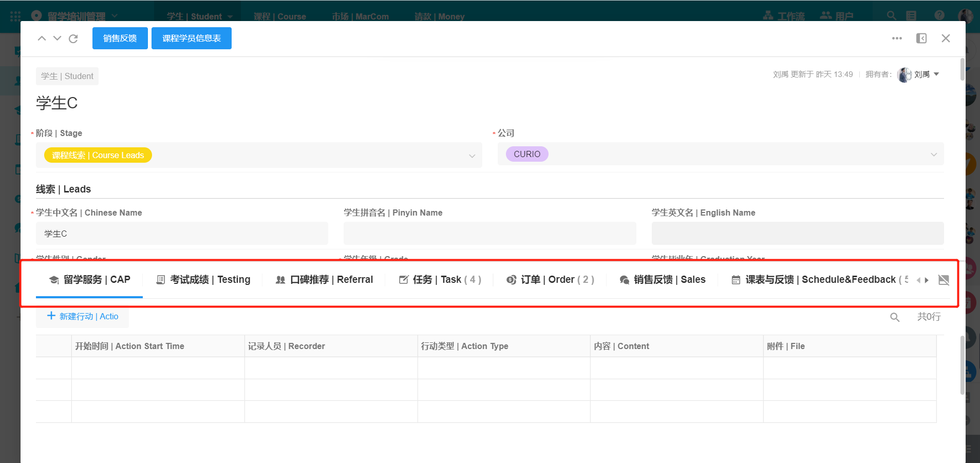Select the 销售反馈 | Sales tab

point(663,280)
